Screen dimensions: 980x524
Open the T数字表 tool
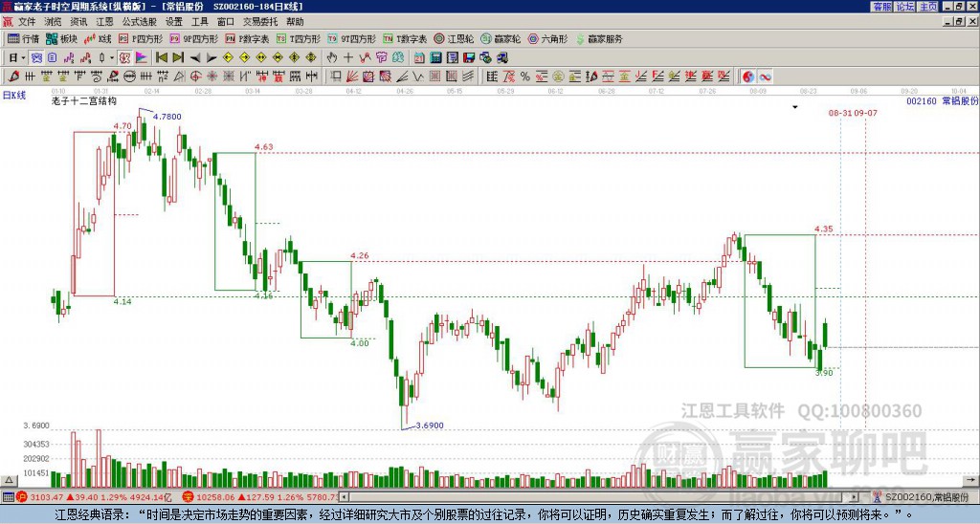point(405,38)
